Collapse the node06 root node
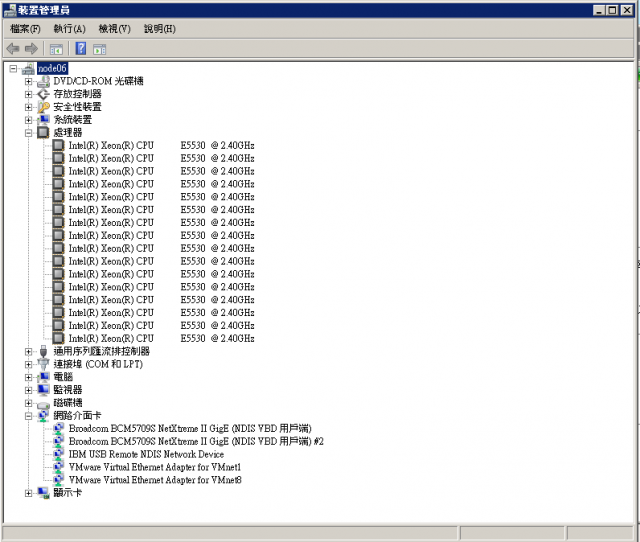The width and height of the screenshot is (640, 542). 13,69
